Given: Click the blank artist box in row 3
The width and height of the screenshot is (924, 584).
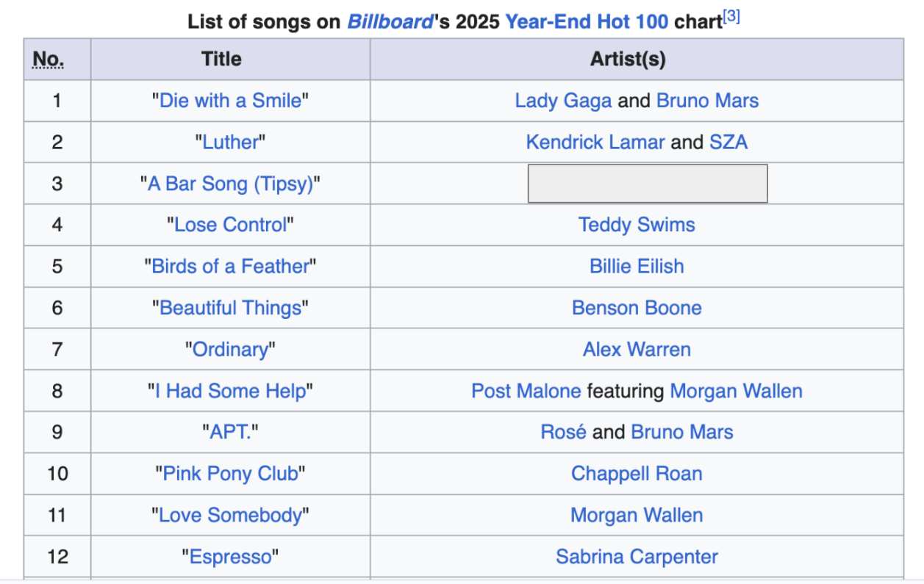Looking at the screenshot, I should tap(648, 184).
